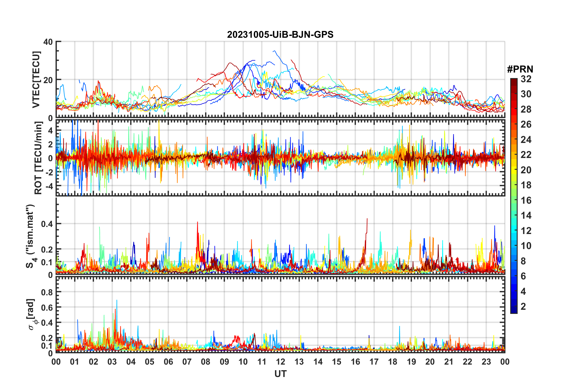Click the 12 hour tick on UT axis
Image resolution: width=561 pixels, height=392 pixels.
click(x=280, y=362)
